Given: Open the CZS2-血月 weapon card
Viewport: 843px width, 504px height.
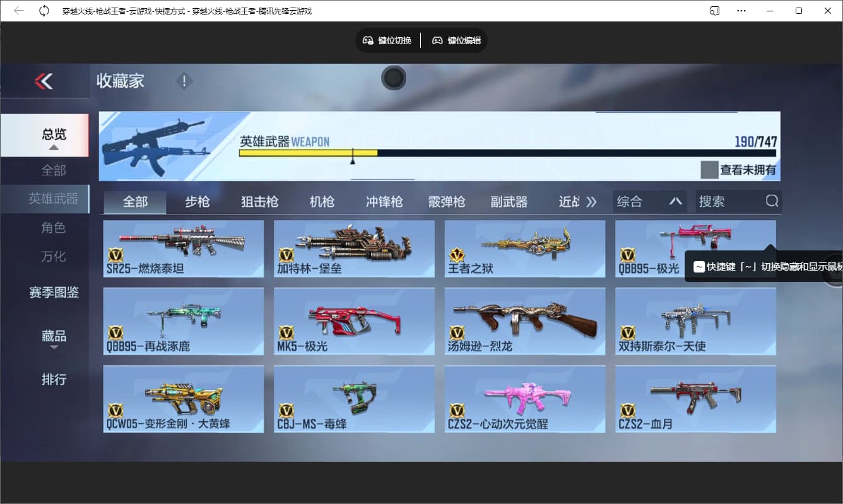Looking at the screenshot, I should pyautogui.click(x=695, y=399).
